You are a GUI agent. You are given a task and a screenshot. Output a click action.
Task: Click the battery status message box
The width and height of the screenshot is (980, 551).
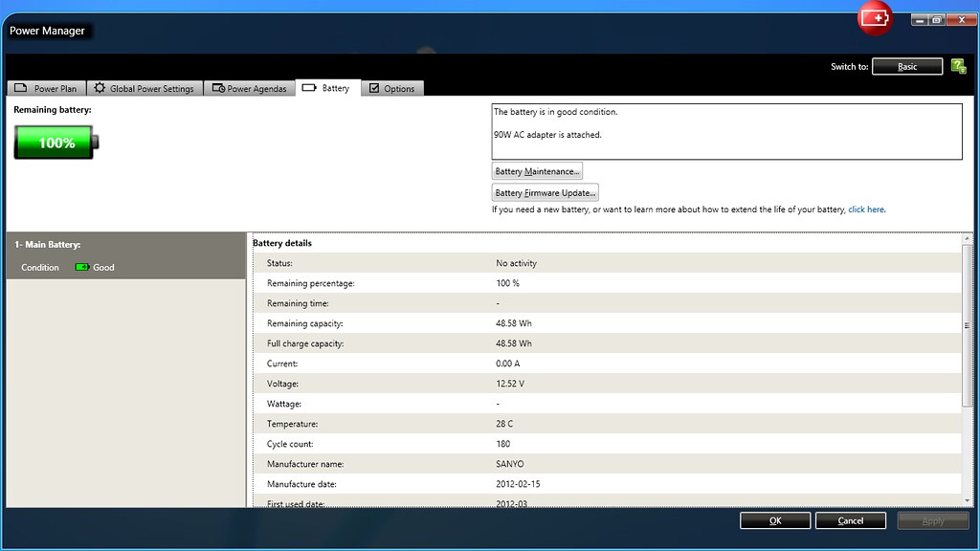coord(727,131)
